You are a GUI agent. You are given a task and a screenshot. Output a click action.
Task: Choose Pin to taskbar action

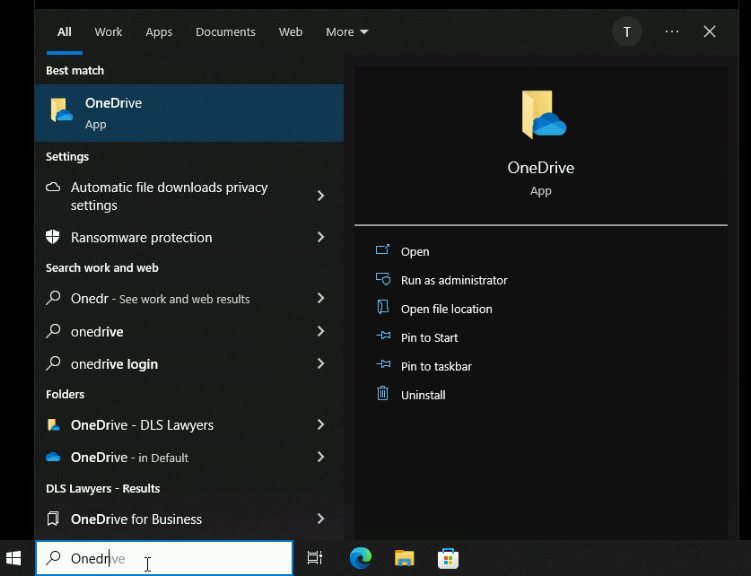click(x=436, y=366)
